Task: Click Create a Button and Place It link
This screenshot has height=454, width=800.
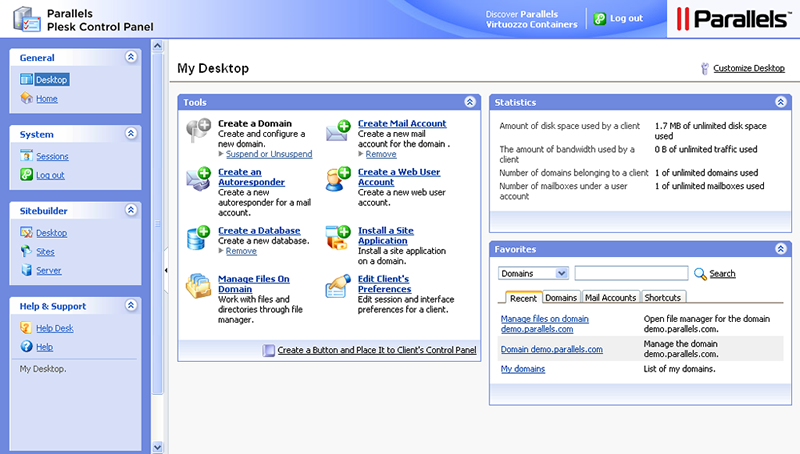Action: (377, 350)
